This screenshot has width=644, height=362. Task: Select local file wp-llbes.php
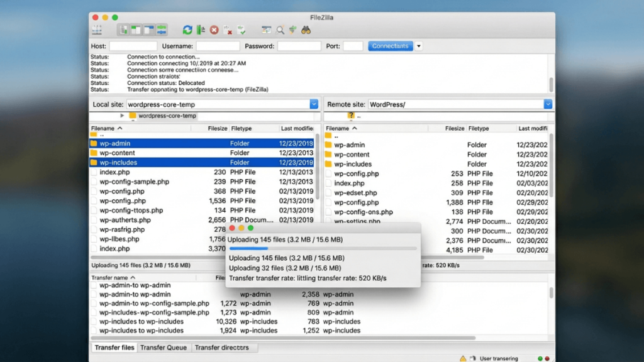119,239
